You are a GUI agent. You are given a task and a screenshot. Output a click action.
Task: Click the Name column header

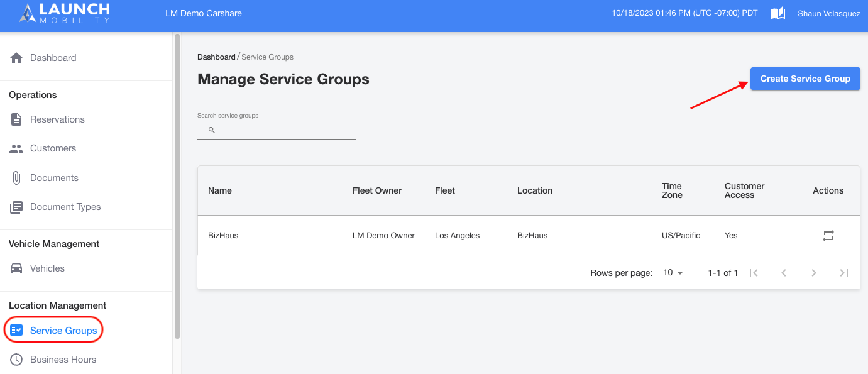coord(220,190)
